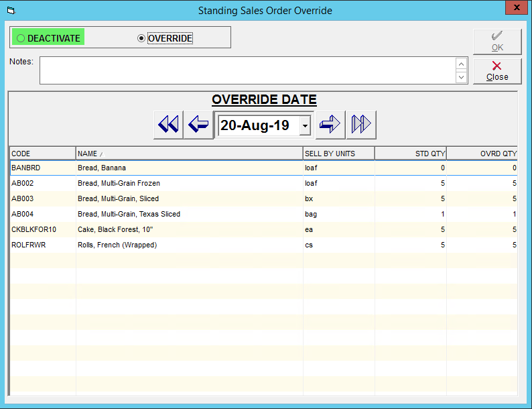Select the AB002 code cell
The height and width of the screenshot is (409, 532).
pos(43,183)
